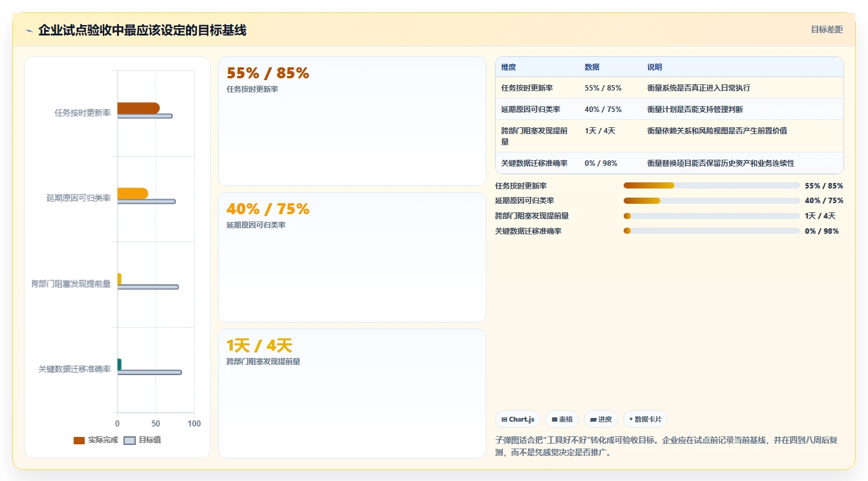This screenshot has width=868, height=481.
Task: Click the 表格 tag chip
Action: click(562, 419)
